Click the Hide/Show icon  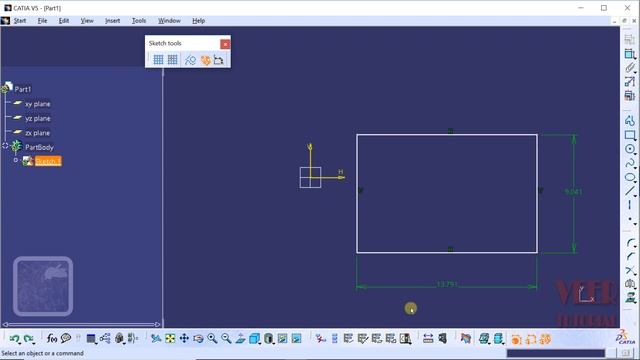[x=282, y=338]
